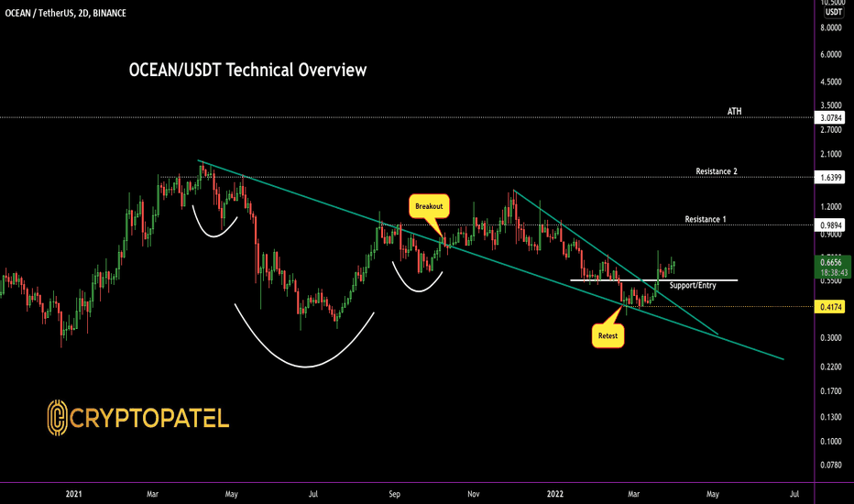
Task: Click the 2.1000 price axis level
Action: [x=830, y=154]
